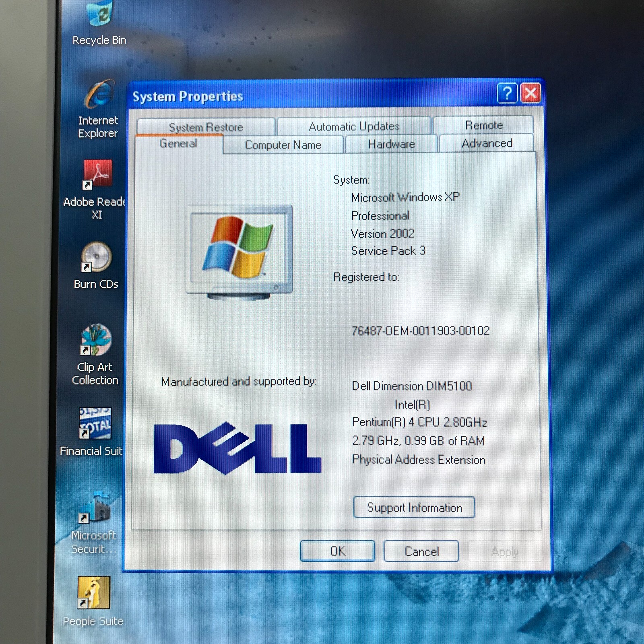Open the Recycle Bin desktop icon
The image size is (644, 644).
(99, 23)
